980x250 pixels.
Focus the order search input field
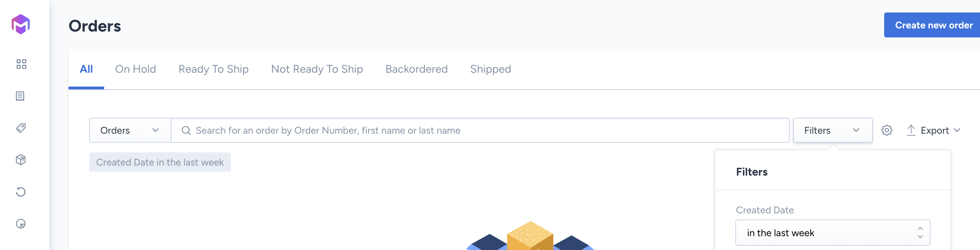[480, 130]
